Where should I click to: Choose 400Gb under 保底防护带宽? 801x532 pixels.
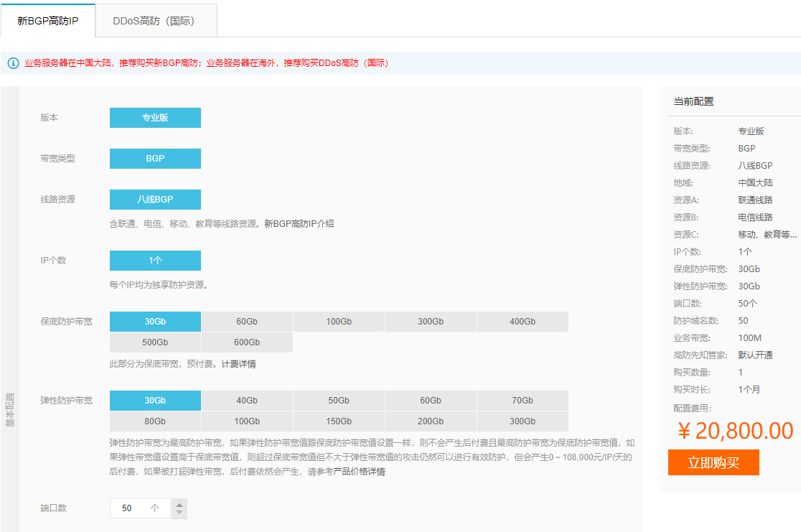[523, 322]
